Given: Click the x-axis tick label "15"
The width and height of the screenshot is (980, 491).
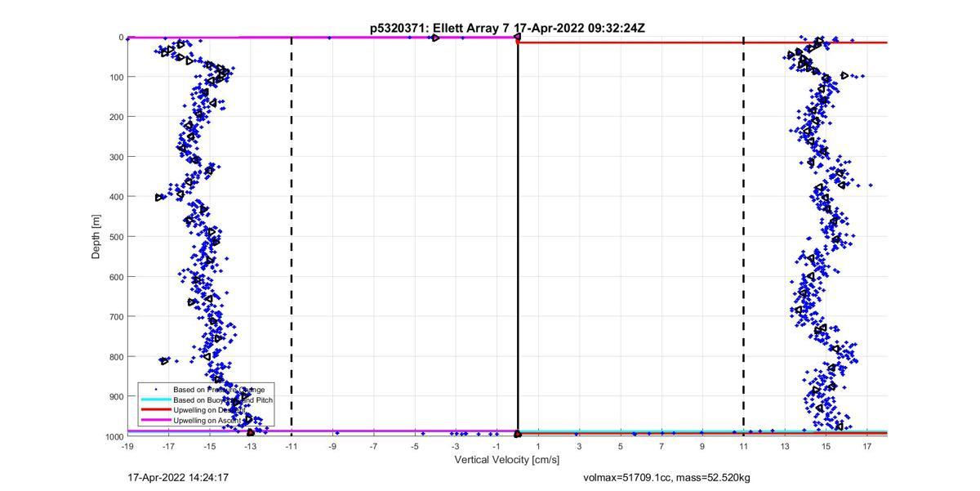Looking at the screenshot, I should click(826, 447).
